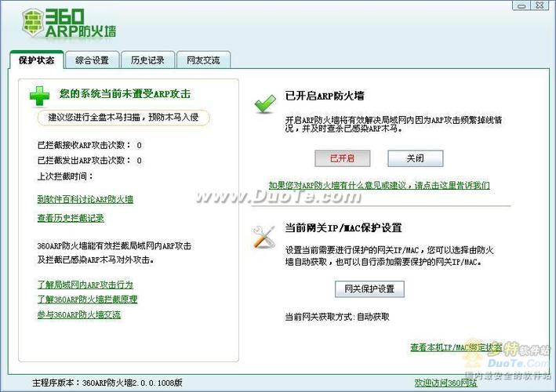The width and height of the screenshot is (556, 392).
Task: Click the green checkmark firewall-enabled icon
Action: tap(265, 104)
